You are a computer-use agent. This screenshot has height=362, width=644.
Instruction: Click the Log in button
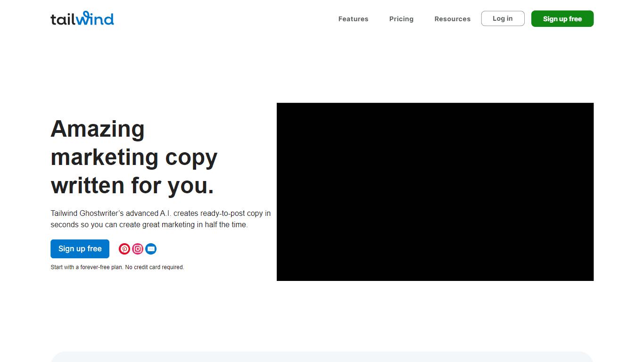[503, 18]
